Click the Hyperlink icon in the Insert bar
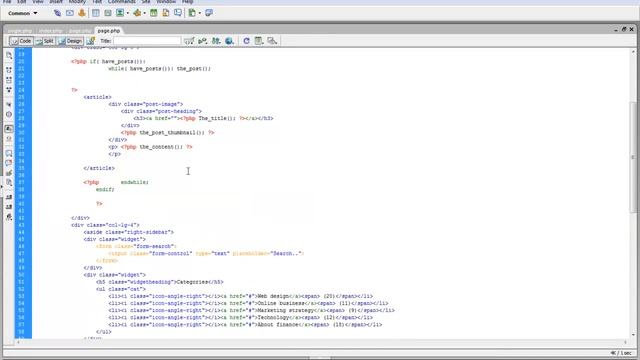640x360 pixels. pyautogui.click(x=57, y=13)
